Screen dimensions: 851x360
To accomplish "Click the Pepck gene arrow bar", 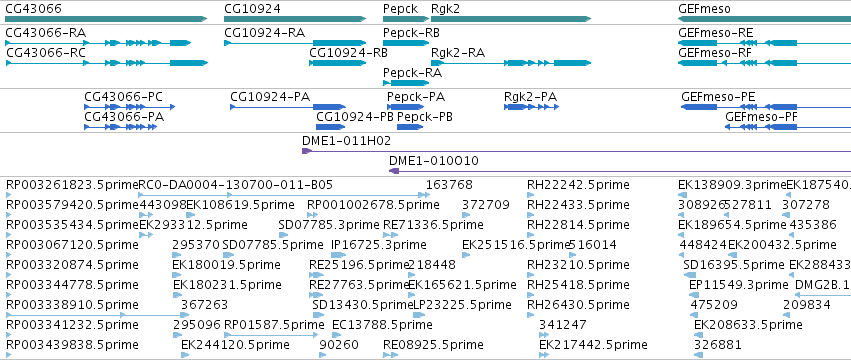I will (406, 20).
